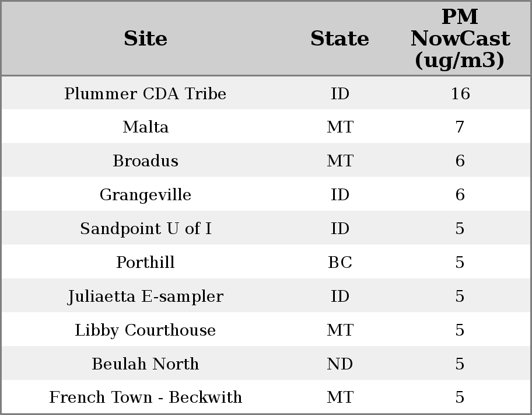The height and width of the screenshot is (415, 532).
Task: Select Sandpoint U of I site
Action: pyautogui.click(x=145, y=229)
